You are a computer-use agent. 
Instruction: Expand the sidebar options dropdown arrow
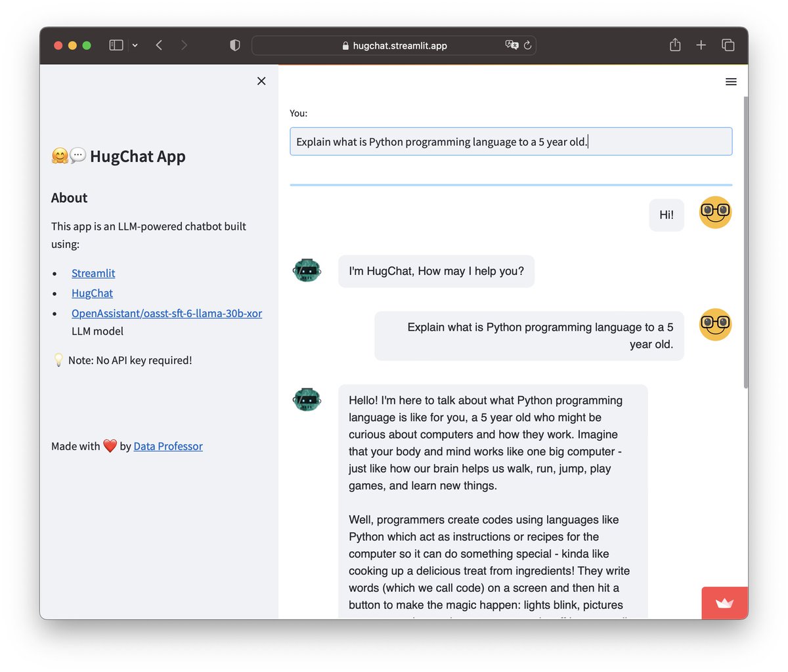[135, 45]
